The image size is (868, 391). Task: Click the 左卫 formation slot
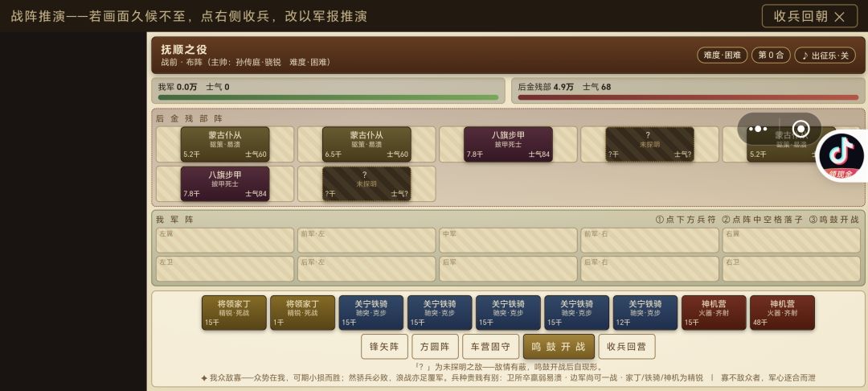click(225, 269)
